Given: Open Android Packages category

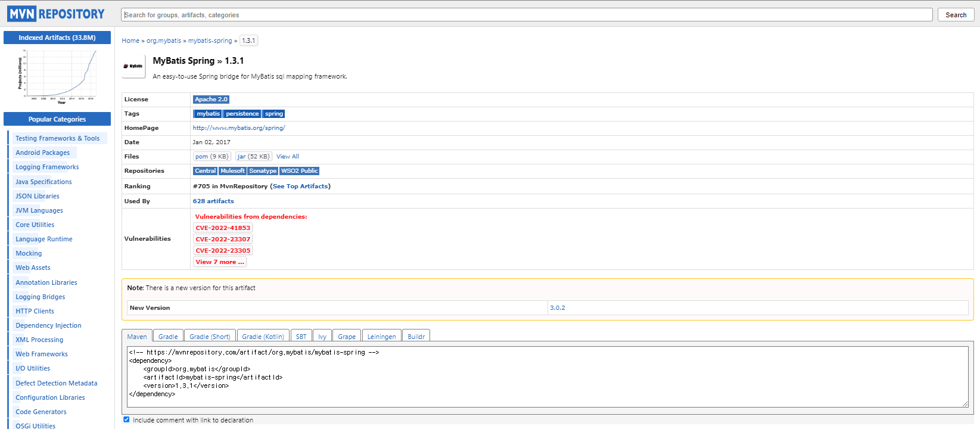Looking at the screenshot, I should click(43, 153).
